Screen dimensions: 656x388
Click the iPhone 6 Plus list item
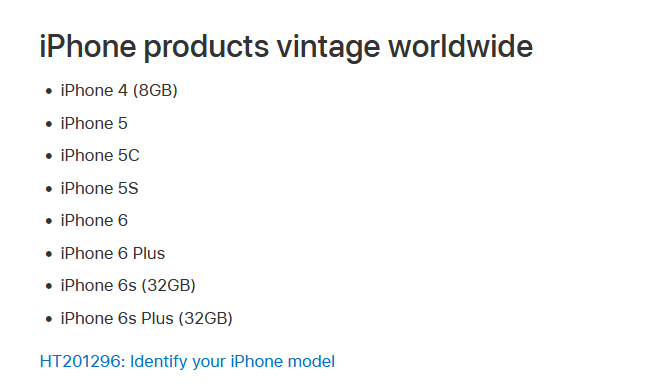(113, 254)
